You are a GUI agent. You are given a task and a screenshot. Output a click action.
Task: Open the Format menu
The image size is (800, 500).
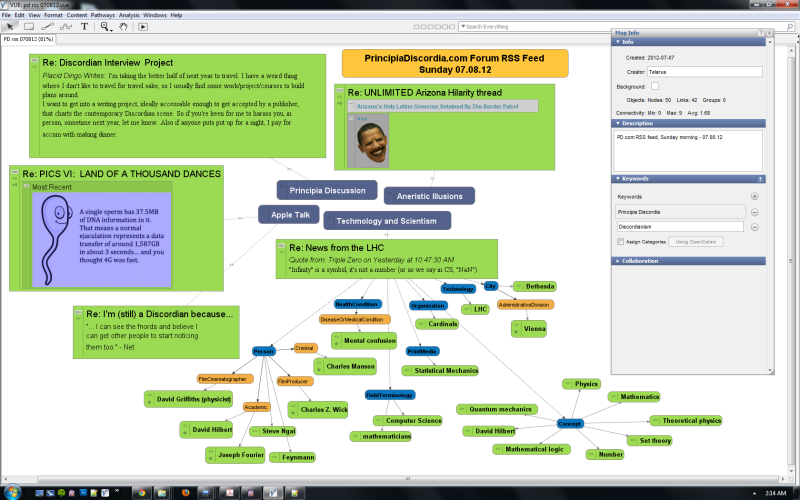point(53,15)
